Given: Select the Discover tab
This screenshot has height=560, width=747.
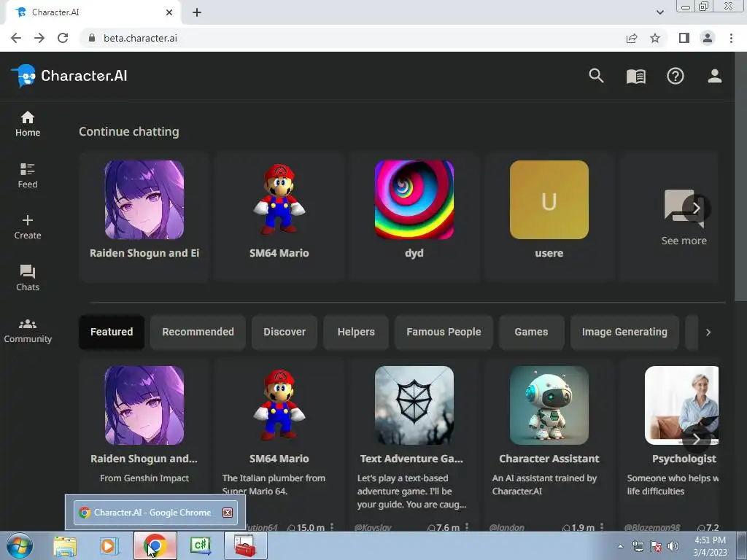Looking at the screenshot, I should click(x=285, y=332).
